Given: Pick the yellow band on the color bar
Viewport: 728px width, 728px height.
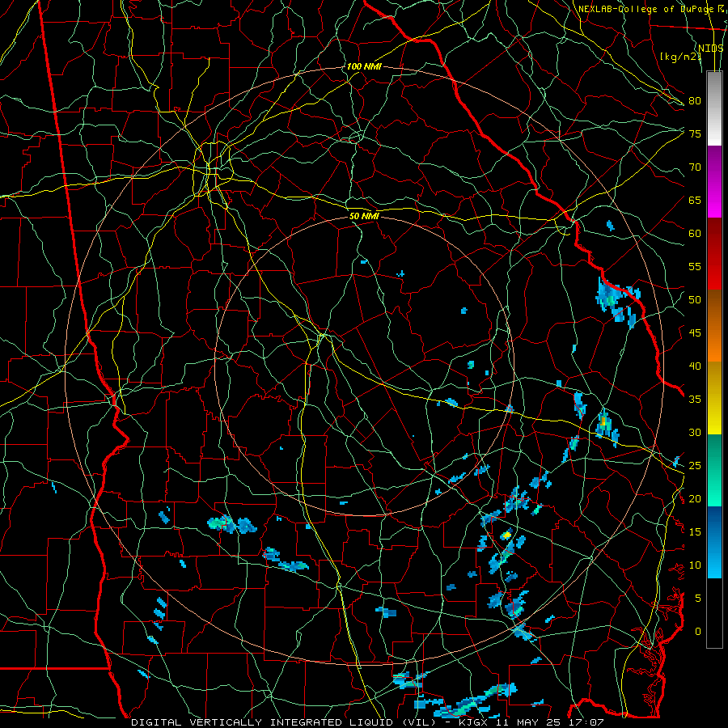Looking at the screenshot, I should click(714, 398).
